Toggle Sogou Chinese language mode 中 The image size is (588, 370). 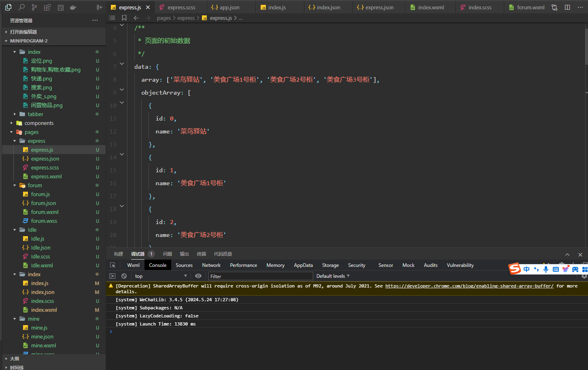(x=526, y=269)
